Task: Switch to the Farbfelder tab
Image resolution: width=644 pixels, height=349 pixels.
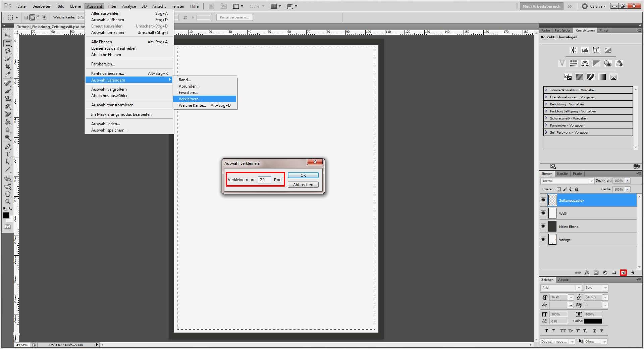Action: [x=562, y=31]
